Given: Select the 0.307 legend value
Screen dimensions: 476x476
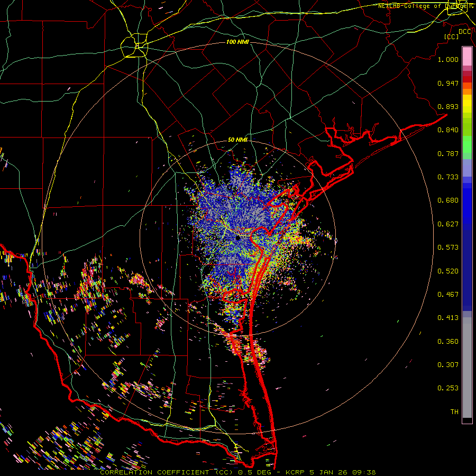Looking at the screenshot, I should 448,364.
